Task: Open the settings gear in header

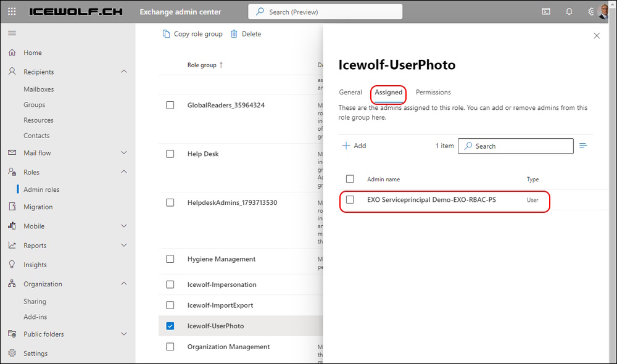Action: (591, 11)
